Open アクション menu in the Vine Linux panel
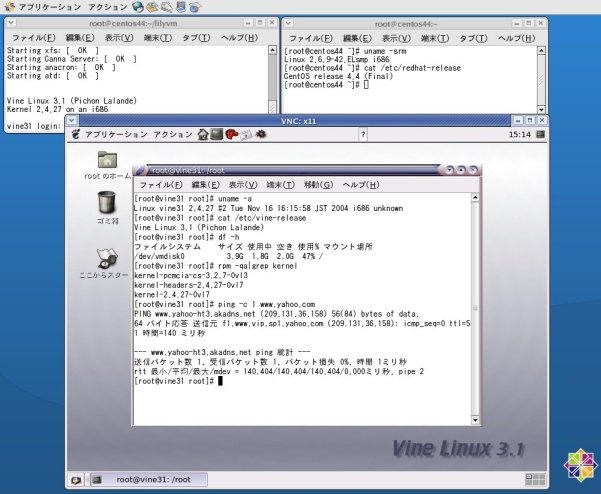Viewport: 601px width, 494px height. pos(173,134)
